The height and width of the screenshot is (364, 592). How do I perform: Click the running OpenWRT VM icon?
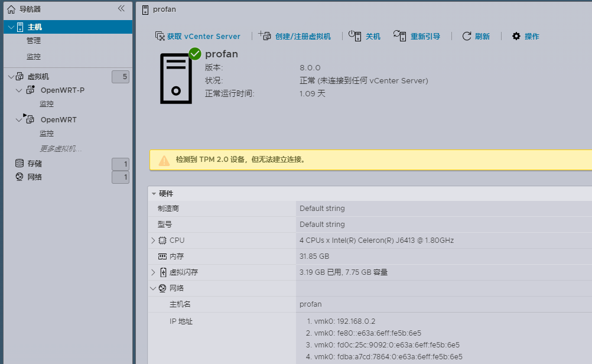click(x=29, y=119)
